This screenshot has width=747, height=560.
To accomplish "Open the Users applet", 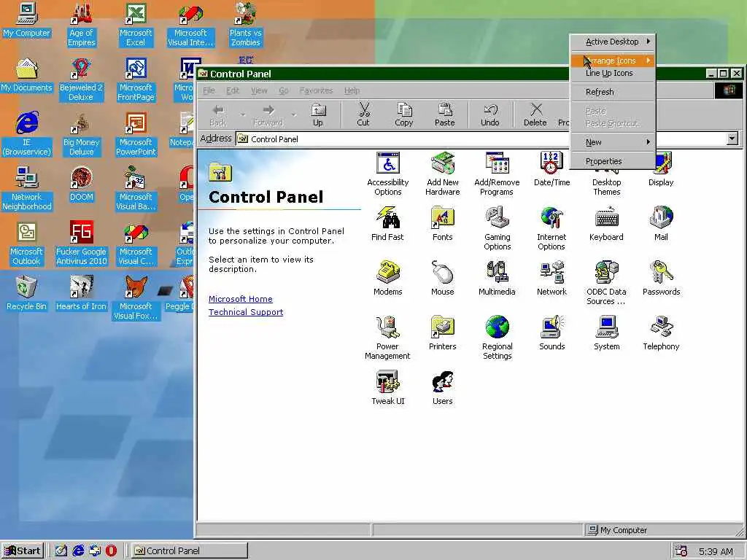I will point(443,388).
